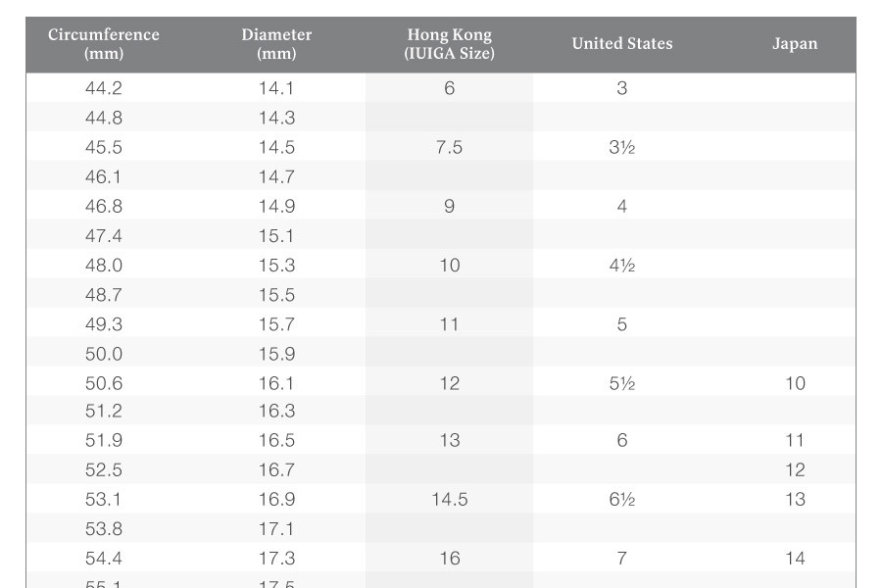Select Hong Kong size 13 cell
The height and width of the screenshot is (588, 882).
450,441
